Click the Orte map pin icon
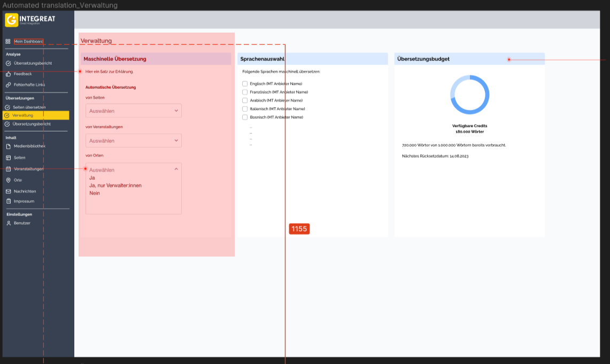Image resolution: width=610 pixels, height=364 pixels. [x=8, y=180]
